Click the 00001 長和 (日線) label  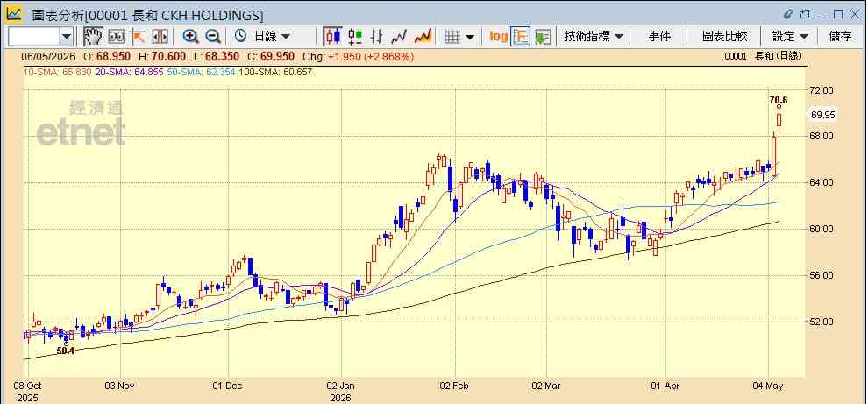(x=763, y=56)
